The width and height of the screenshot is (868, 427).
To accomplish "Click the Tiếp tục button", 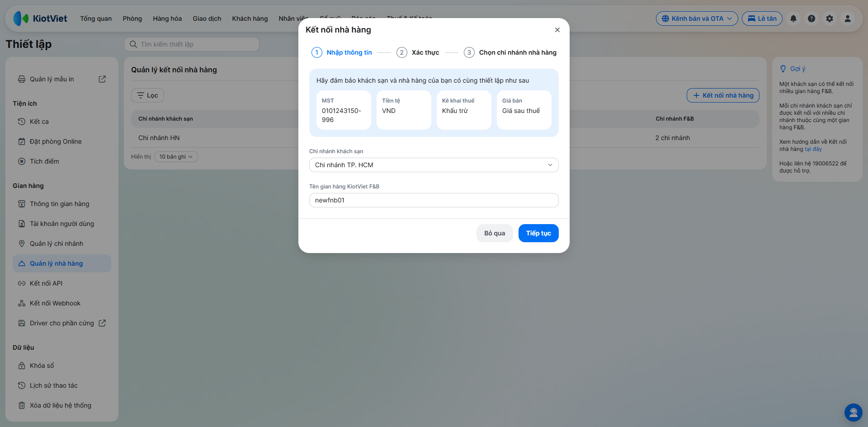I will pyautogui.click(x=538, y=233).
